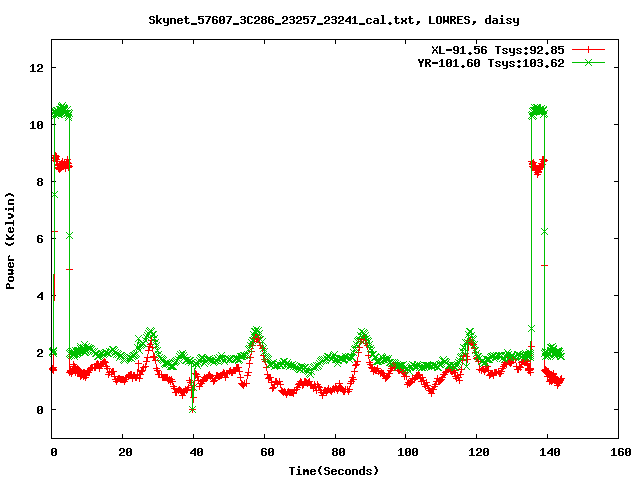Click the green peak near 88 seconds
The height and width of the screenshot is (480, 640).
coord(363,333)
